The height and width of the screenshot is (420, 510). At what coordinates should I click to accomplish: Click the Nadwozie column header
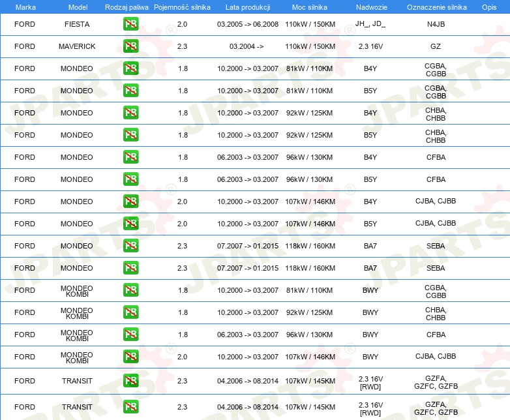(x=372, y=7)
